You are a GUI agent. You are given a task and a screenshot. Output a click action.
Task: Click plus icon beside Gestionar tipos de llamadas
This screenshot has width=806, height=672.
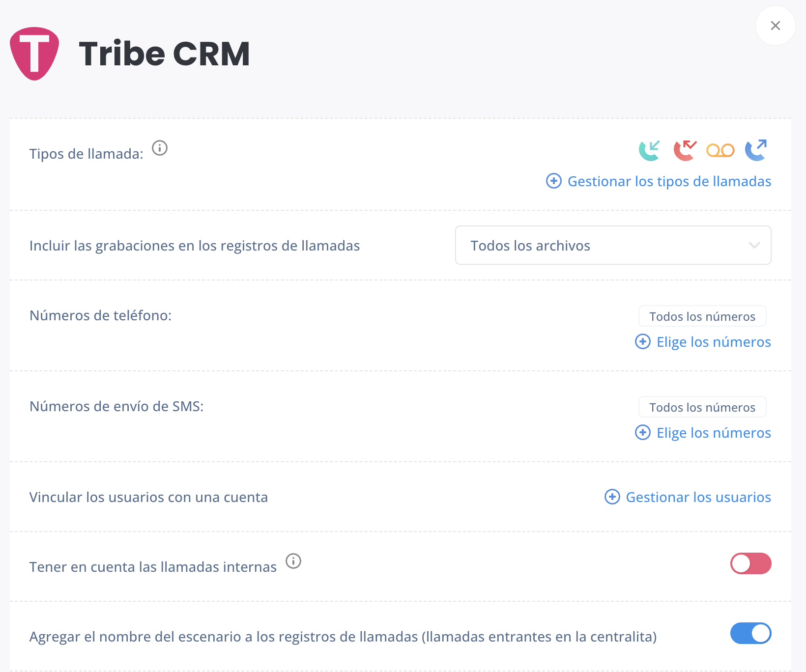tap(554, 181)
